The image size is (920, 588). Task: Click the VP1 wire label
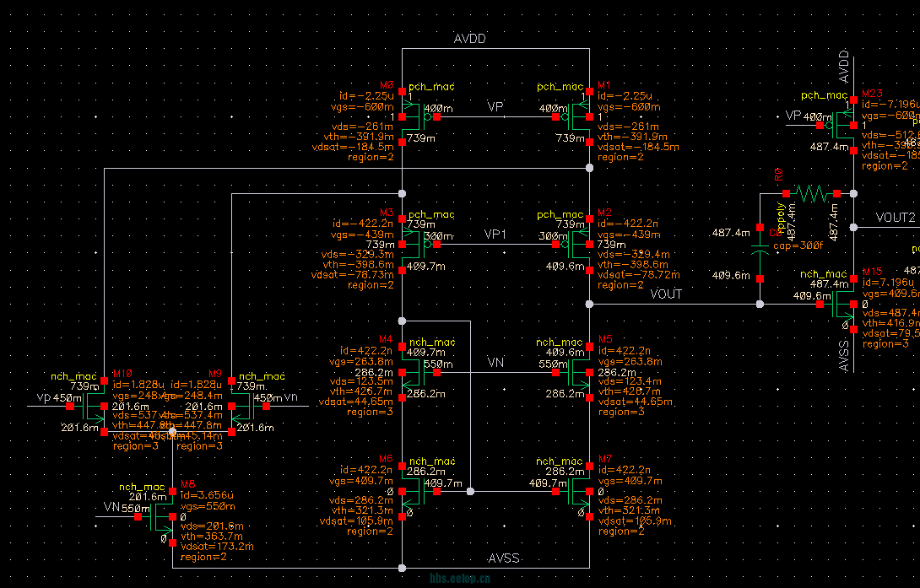[x=495, y=234]
